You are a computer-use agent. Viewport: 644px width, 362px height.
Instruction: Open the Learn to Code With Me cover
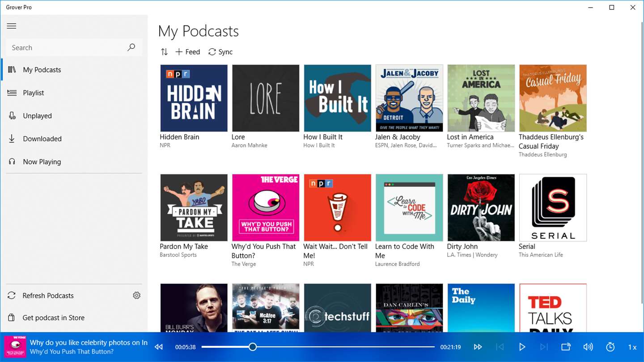click(409, 208)
